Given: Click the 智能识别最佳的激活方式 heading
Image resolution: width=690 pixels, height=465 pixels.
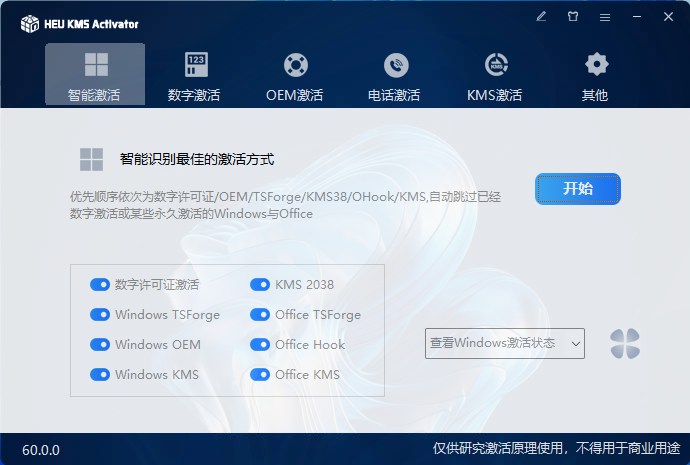Looking at the screenshot, I should click(197, 159).
